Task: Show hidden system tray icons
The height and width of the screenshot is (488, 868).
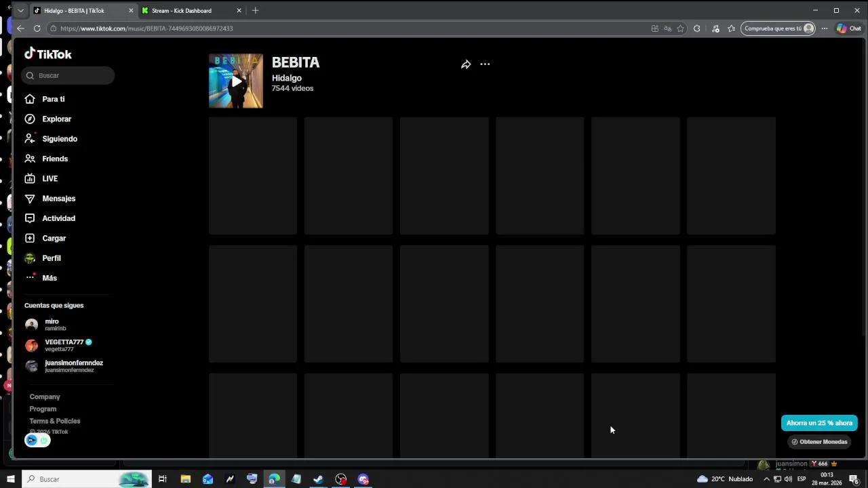Action: pos(767,479)
